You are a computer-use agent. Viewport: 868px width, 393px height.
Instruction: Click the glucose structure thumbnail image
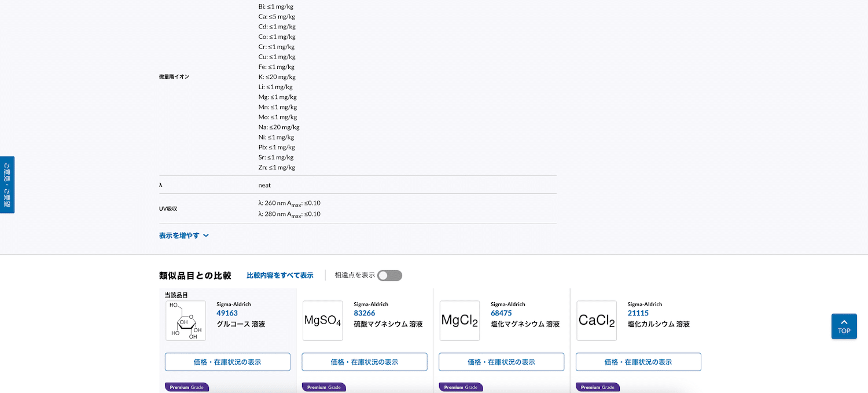(186, 321)
